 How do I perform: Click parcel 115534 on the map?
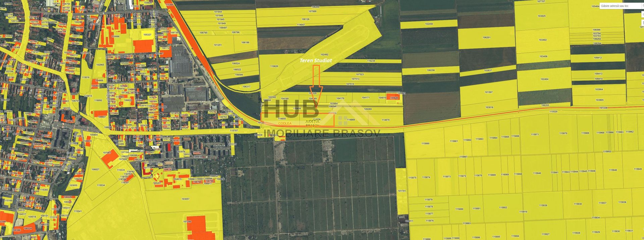[101, 185]
